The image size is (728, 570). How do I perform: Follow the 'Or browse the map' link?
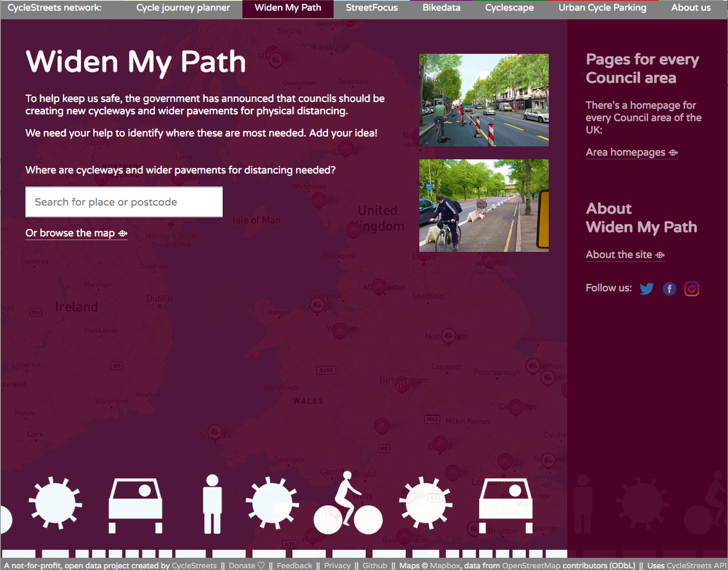coord(76,233)
